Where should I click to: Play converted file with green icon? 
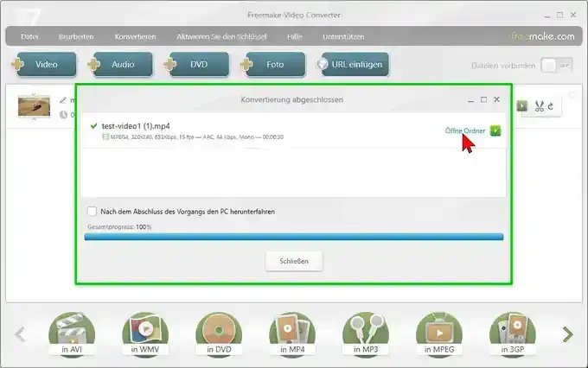point(495,130)
